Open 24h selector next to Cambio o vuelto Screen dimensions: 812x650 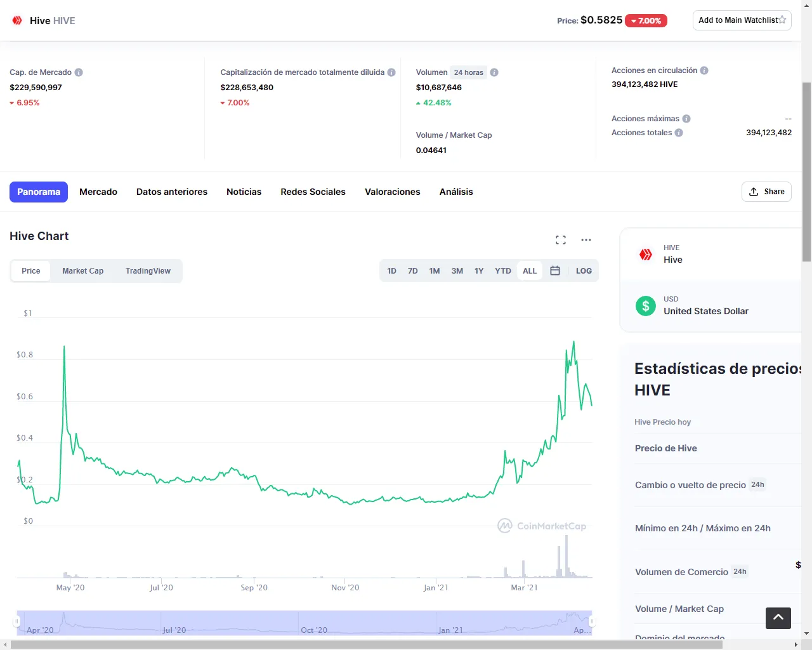tap(758, 484)
